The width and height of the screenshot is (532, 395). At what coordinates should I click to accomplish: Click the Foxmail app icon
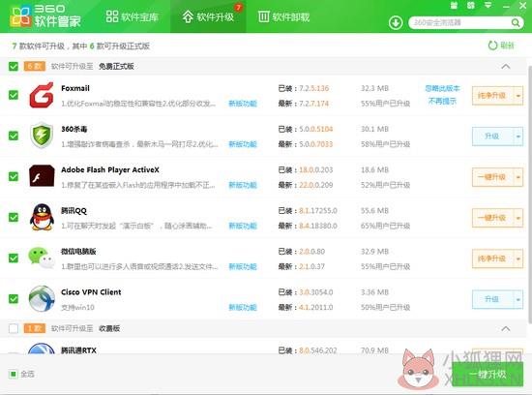coord(42,96)
